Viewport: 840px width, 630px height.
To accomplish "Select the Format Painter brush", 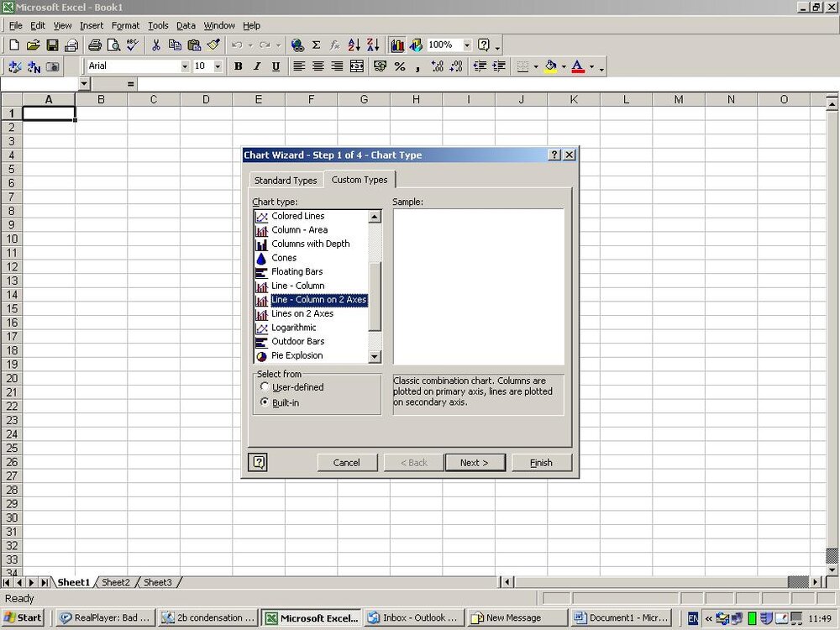I will point(213,45).
